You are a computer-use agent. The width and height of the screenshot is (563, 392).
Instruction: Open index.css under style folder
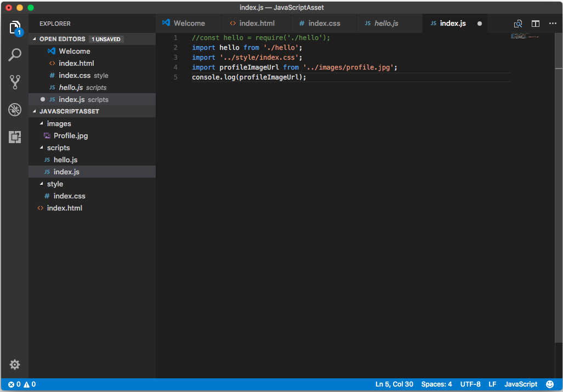pos(92,196)
